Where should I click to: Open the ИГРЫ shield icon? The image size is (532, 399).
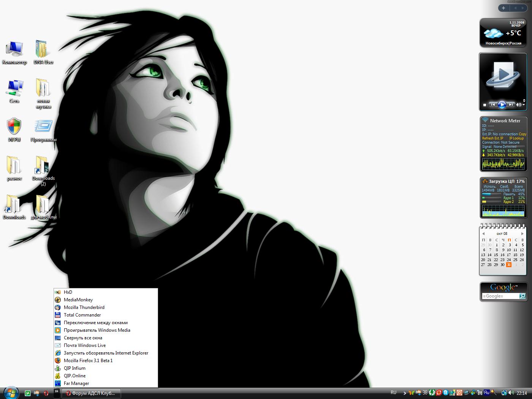click(14, 130)
